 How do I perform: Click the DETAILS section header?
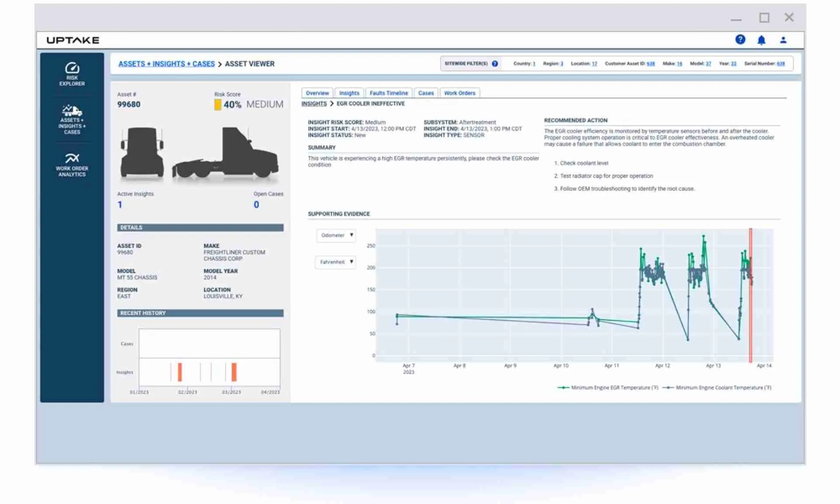tap(200, 227)
